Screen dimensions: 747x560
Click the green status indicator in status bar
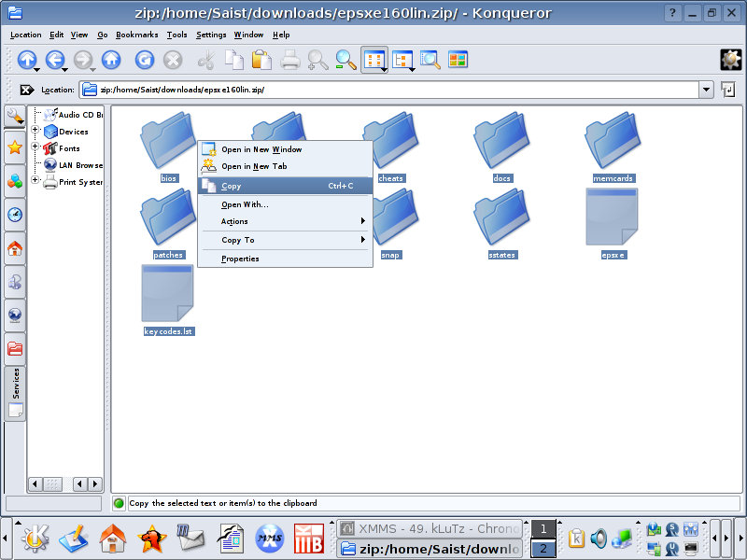click(x=119, y=503)
